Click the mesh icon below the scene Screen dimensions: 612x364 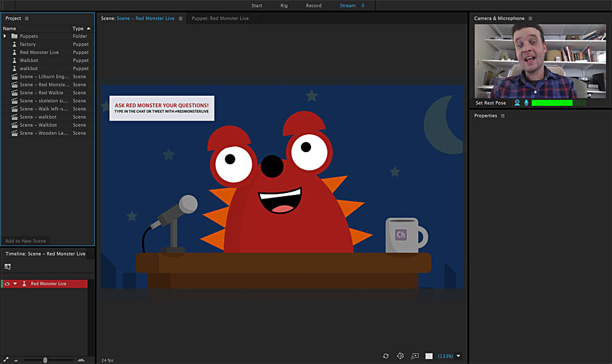(400, 356)
